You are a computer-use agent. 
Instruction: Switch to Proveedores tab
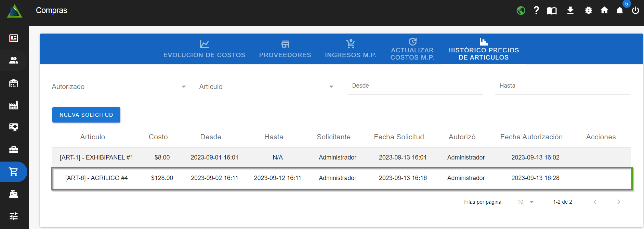[x=285, y=49]
